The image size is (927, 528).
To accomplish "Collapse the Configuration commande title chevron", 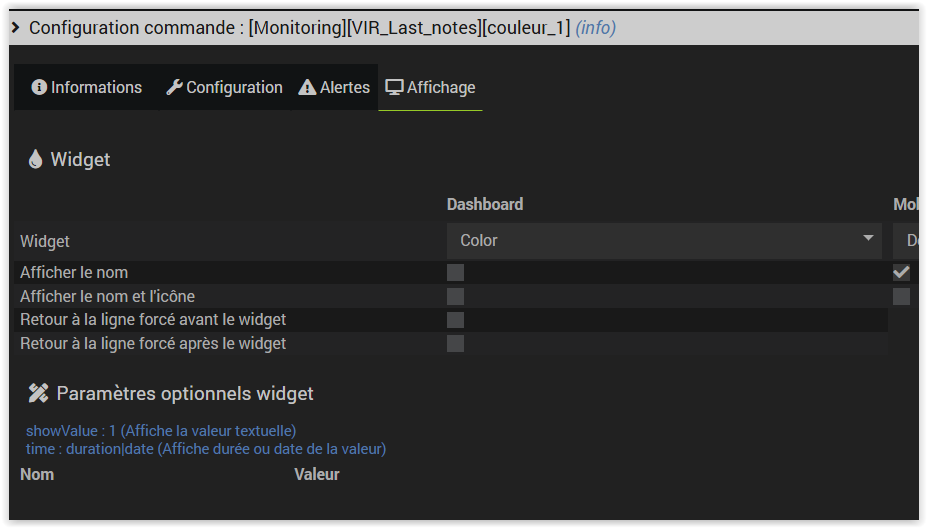I will [16, 28].
